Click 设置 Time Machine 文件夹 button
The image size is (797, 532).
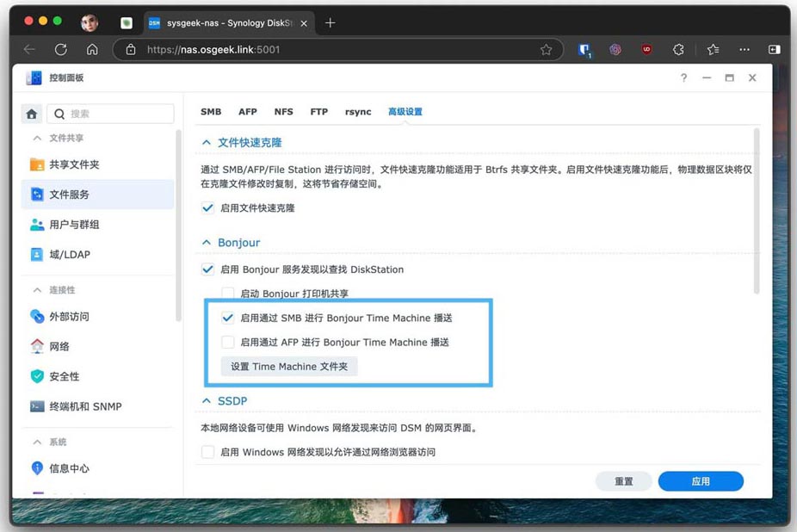[x=289, y=367]
